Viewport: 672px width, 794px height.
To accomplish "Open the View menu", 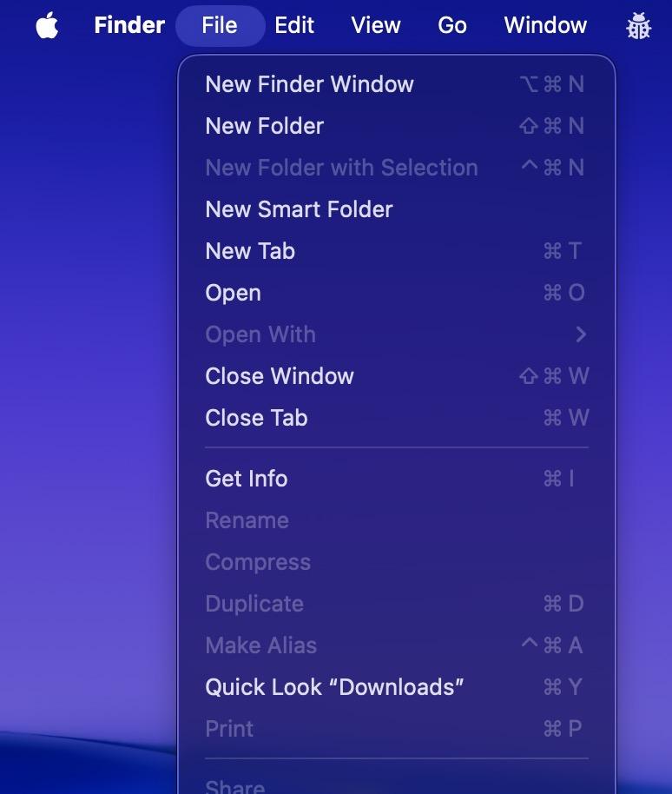I will (375, 25).
